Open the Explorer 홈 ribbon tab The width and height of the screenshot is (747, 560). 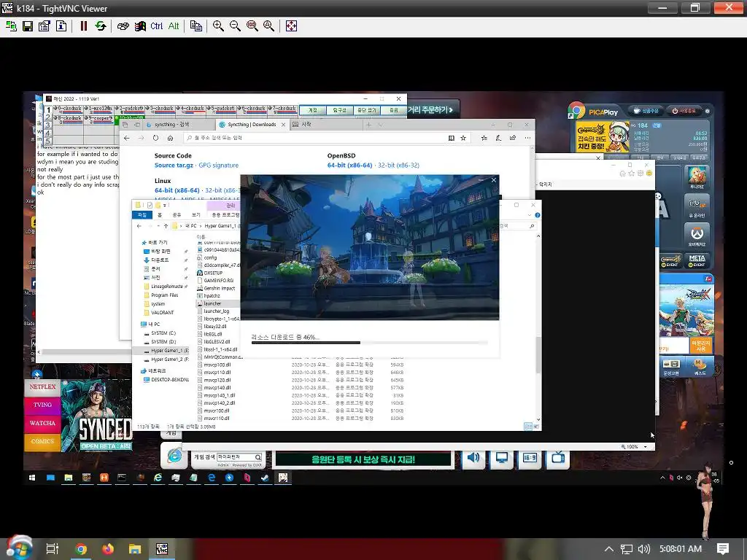(160, 215)
